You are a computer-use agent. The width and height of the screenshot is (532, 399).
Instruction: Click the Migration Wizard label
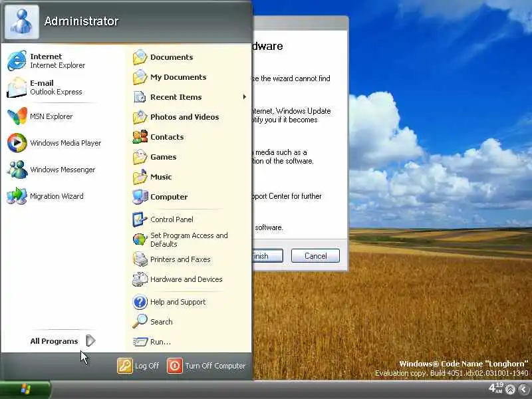[57, 196]
